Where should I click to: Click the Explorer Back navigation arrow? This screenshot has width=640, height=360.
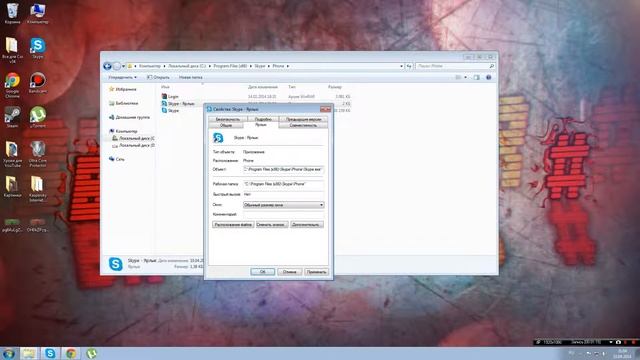(x=107, y=66)
